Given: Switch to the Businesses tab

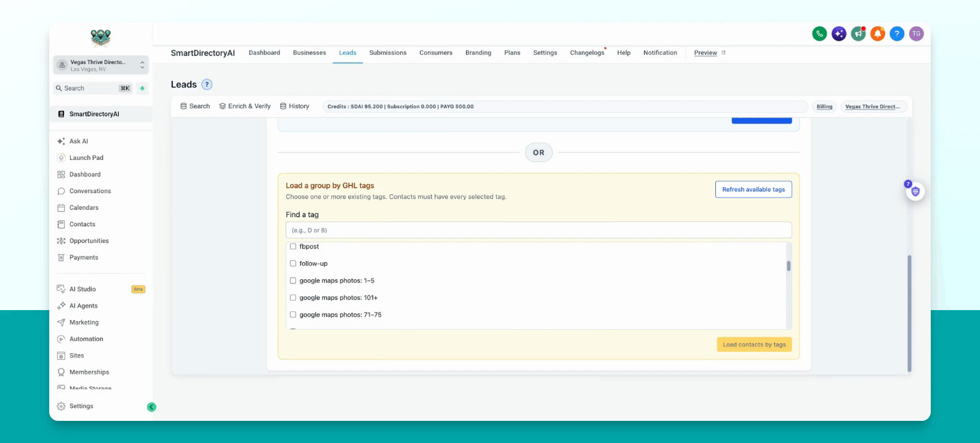Looking at the screenshot, I should pyautogui.click(x=310, y=53).
